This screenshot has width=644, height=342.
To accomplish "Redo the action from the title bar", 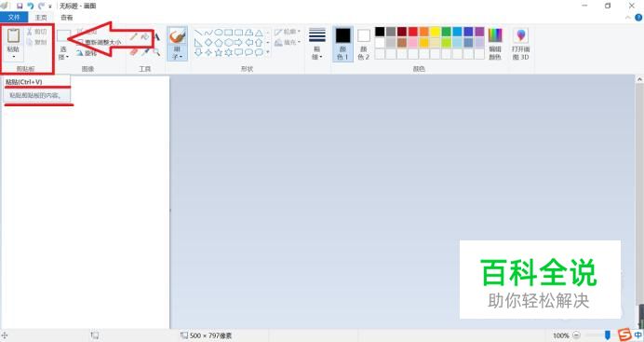I will 41,7.
